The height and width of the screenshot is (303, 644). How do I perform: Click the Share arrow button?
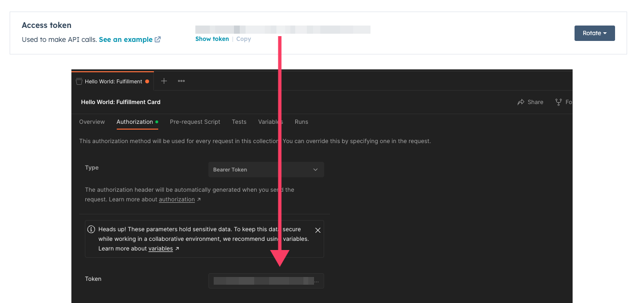pos(530,102)
